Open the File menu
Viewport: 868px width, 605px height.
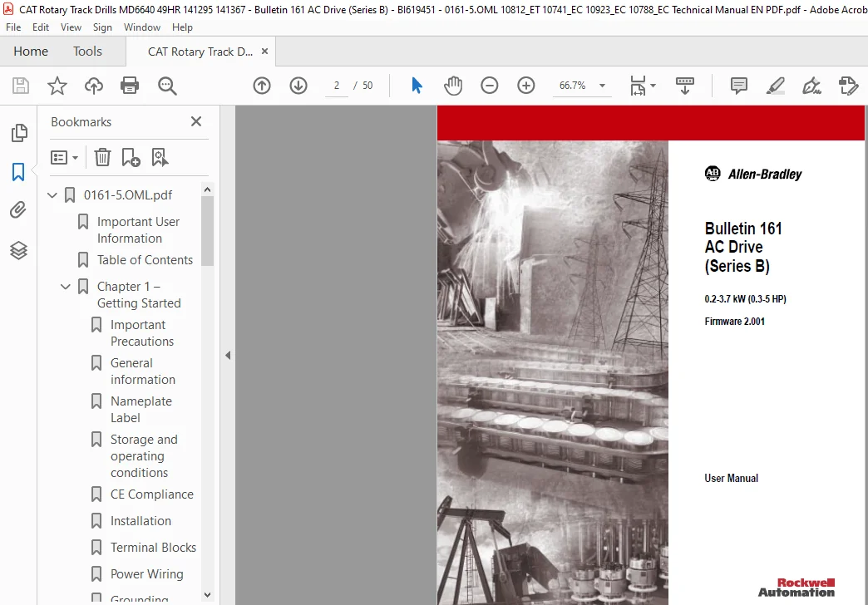click(x=13, y=27)
